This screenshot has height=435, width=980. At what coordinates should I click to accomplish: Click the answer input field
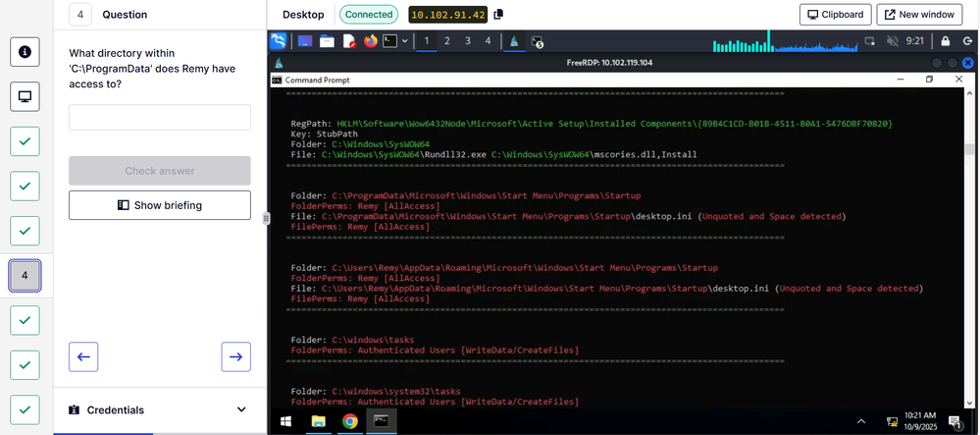[160, 118]
